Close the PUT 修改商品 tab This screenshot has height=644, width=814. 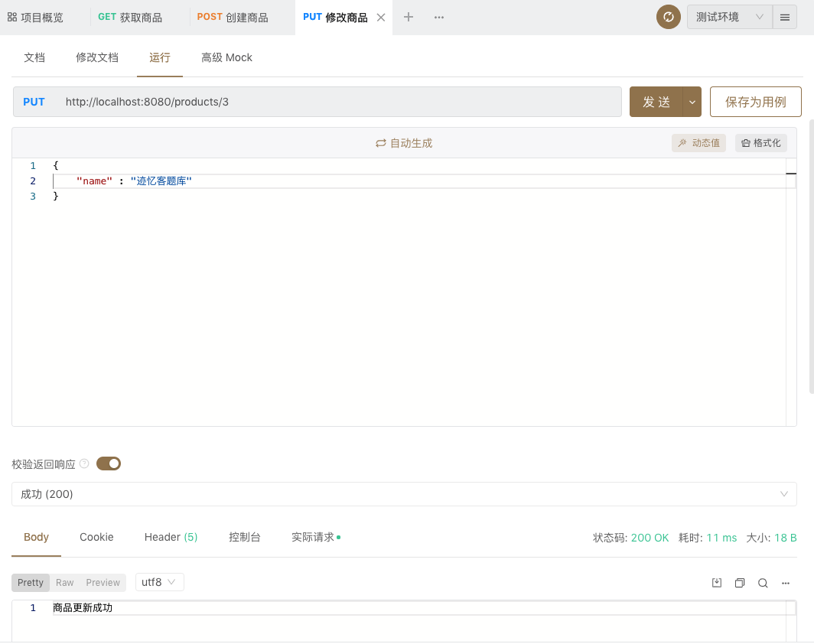point(380,17)
